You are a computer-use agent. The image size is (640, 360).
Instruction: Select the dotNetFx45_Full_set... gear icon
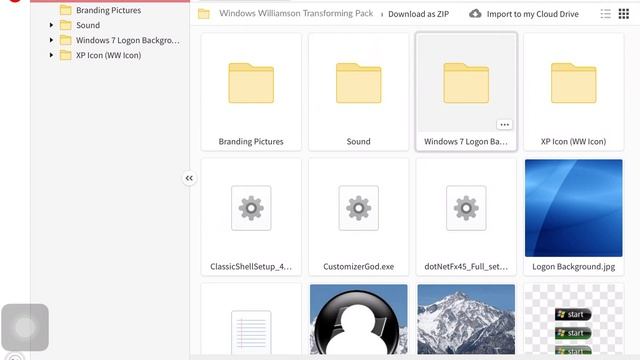tap(466, 208)
